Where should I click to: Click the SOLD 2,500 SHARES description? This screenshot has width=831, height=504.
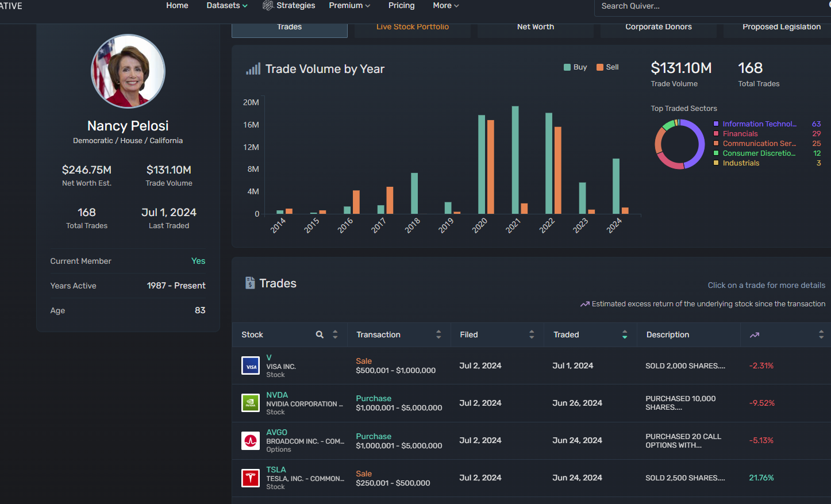tap(685, 478)
